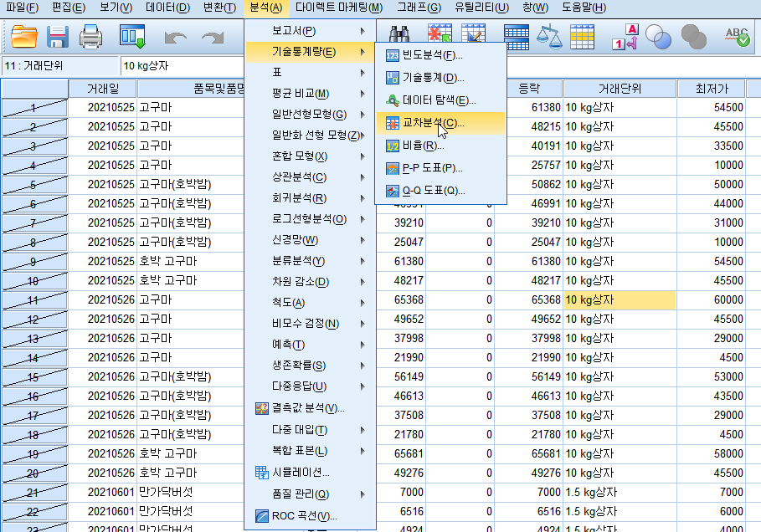Expand the 비모수 검정(N) submenu
The width and height of the screenshot is (761, 532).
(x=310, y=324)
